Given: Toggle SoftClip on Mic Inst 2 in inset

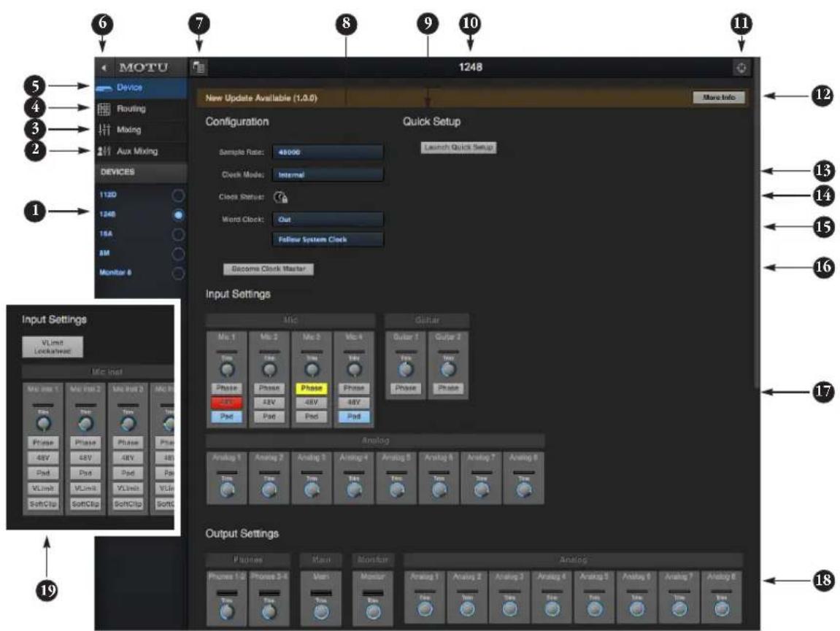Looking at the screenshot, I should click(85, 504).
